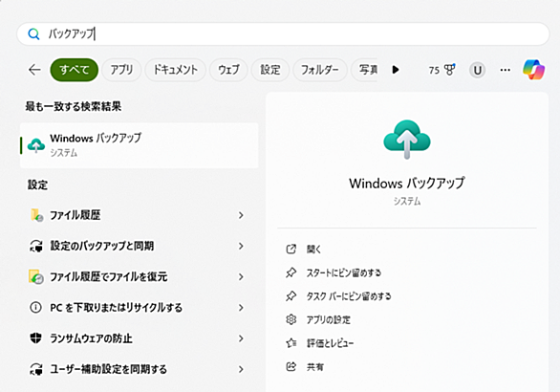Expand the 設定のバックアップと同期 chevron

tap(241, 246)
